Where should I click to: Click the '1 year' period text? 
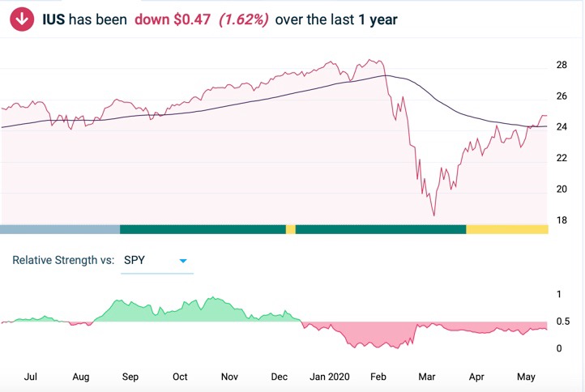pyautogui.click(x=378, y=19)
